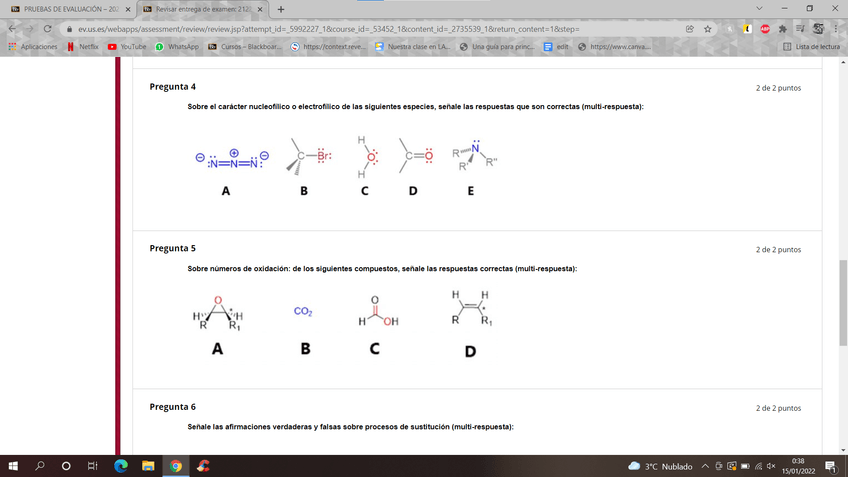
Task: Open the notification center icon
Action: [x=832, y=466]
